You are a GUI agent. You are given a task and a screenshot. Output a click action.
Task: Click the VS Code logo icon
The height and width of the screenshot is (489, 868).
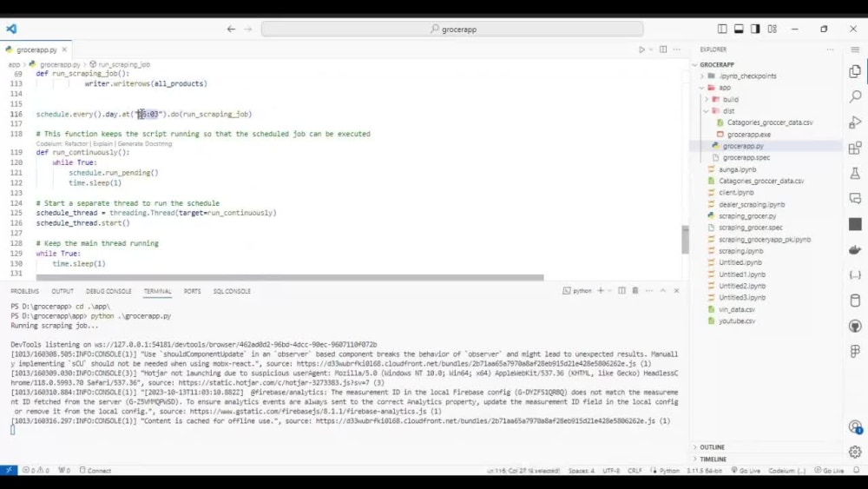(11, 29)
